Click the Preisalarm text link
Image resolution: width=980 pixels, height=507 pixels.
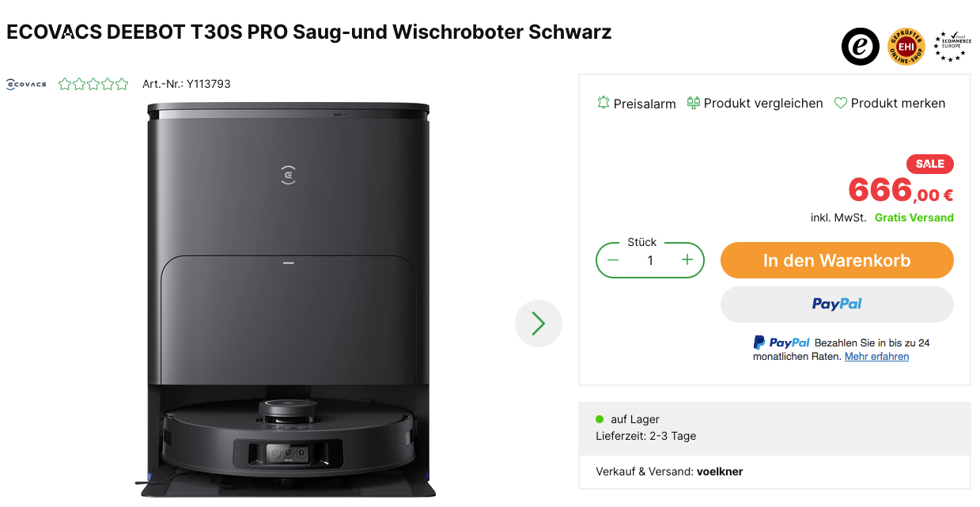645,104
